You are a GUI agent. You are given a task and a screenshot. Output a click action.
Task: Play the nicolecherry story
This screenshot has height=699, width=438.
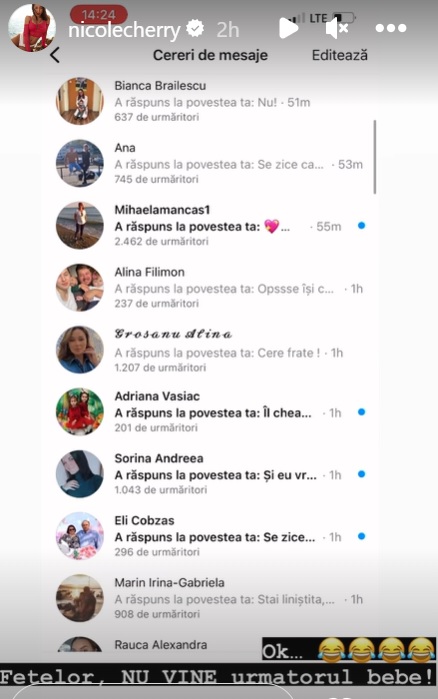point(288,28)
